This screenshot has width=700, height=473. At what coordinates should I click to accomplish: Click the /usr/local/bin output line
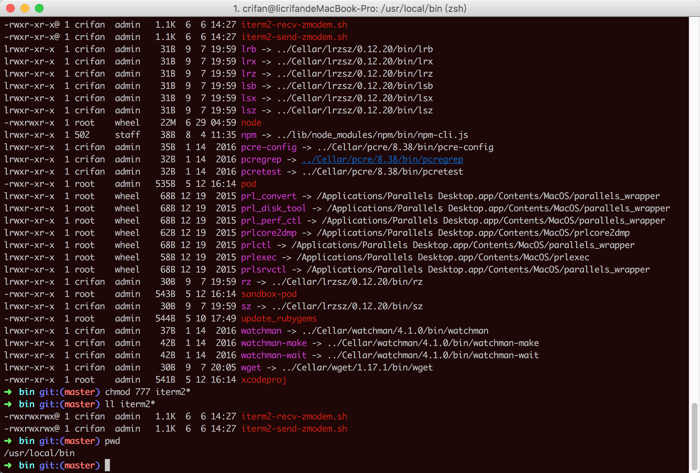[x=39, y=453]
